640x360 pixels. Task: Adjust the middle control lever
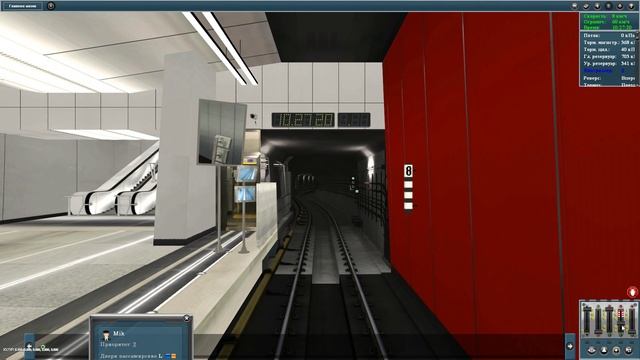click(609, 319)
